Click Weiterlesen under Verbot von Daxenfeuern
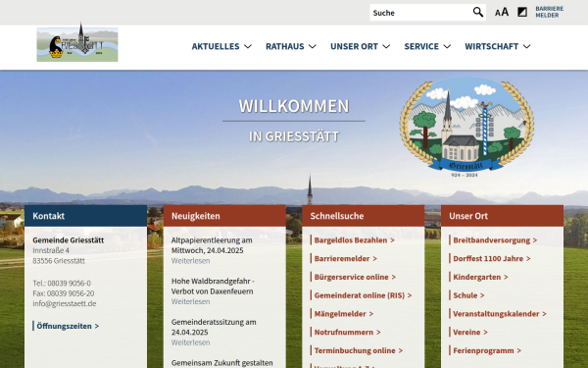Screen dimensions: 588x368 click(x=190, y=301)
